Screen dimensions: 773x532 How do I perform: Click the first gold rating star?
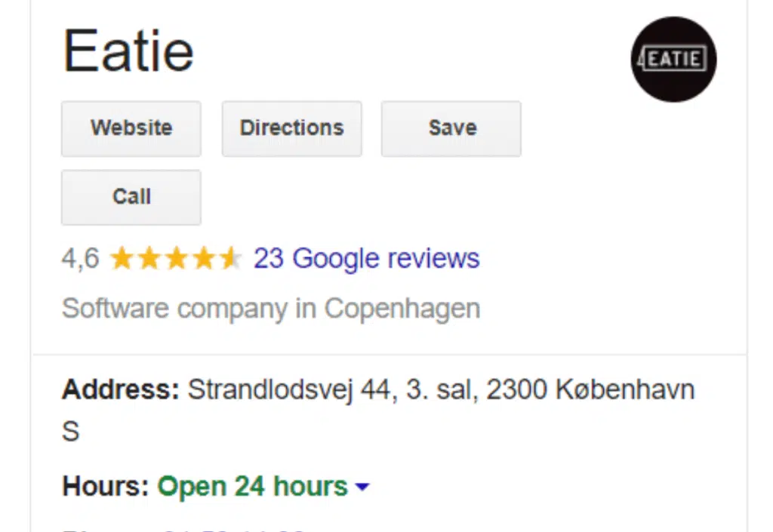[122, 259]
